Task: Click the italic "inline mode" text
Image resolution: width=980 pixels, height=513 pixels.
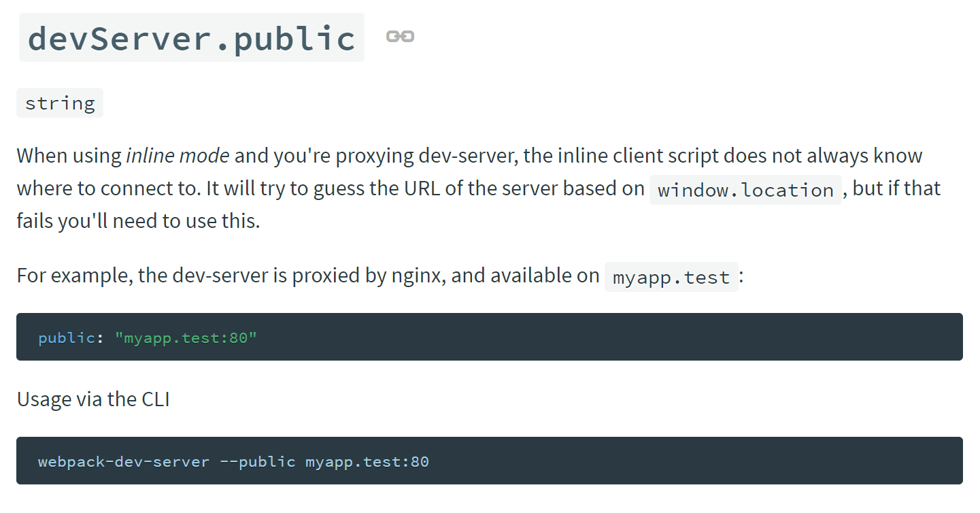Action: pos(178,156)
